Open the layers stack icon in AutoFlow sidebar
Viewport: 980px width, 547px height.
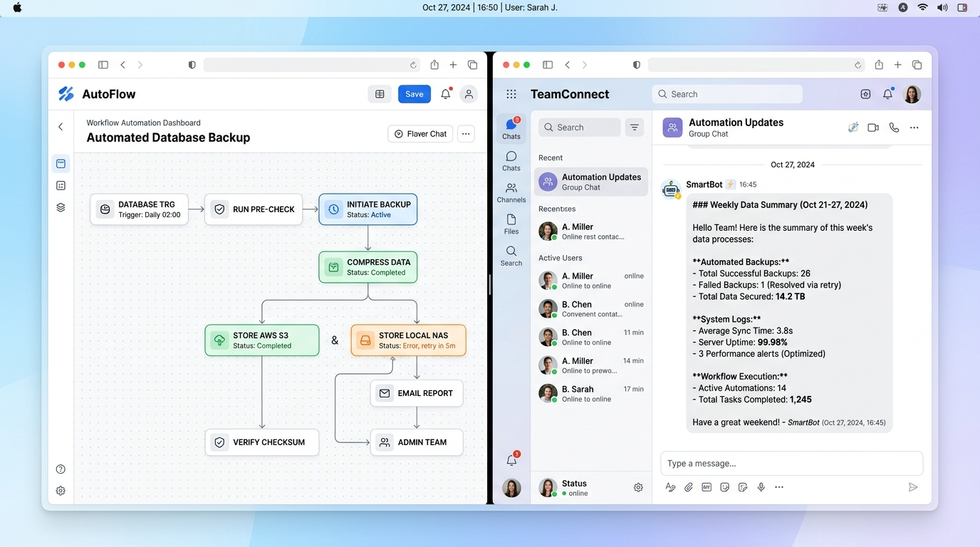pos(61,208)
